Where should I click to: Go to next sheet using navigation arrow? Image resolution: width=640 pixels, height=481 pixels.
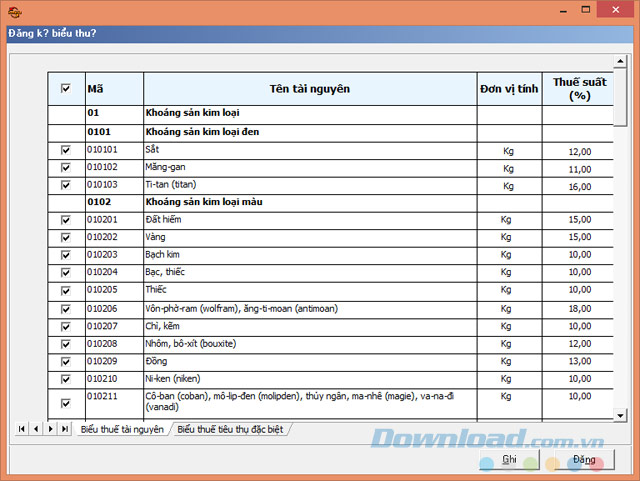[x=50, y=429]
